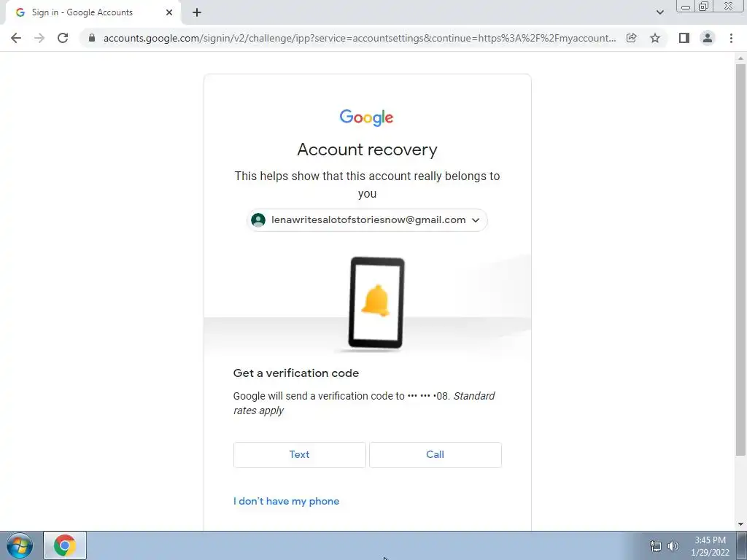Click the Text button
The image size is (747, 560).
(x=299, y=455)
